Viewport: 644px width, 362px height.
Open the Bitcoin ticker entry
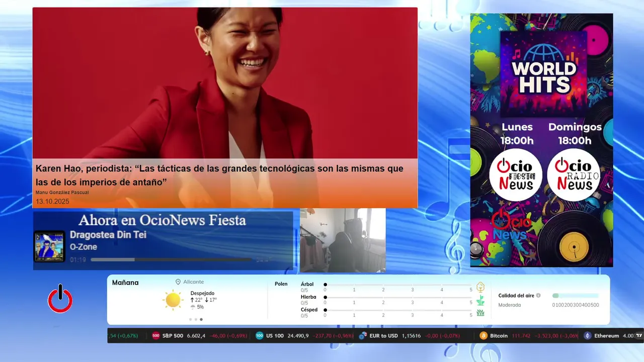[528, 336]
